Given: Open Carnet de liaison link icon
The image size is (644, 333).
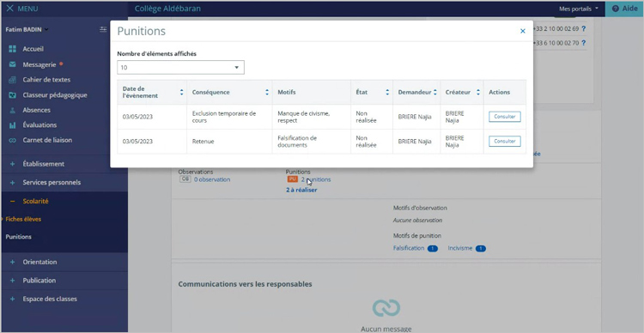Looking at the screenshot, I should tap(12, 140).
